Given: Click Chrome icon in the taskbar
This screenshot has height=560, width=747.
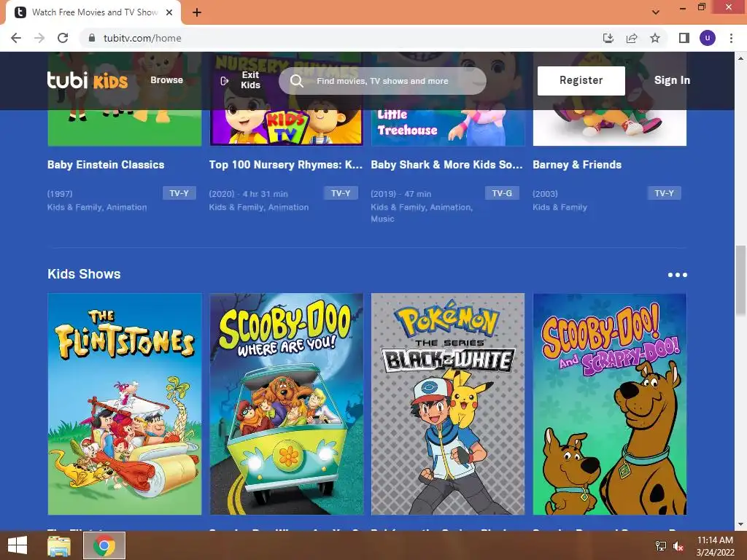Looking at the screenshot, I should (x=104, y=545).
